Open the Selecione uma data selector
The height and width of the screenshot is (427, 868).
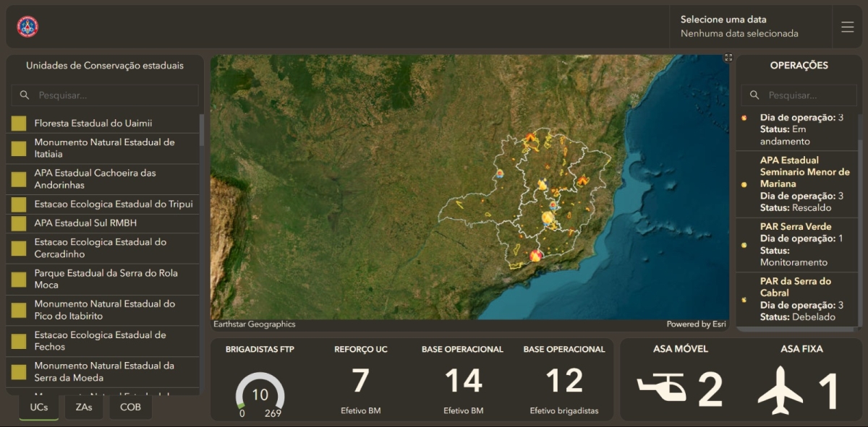(x=750, y=27)
